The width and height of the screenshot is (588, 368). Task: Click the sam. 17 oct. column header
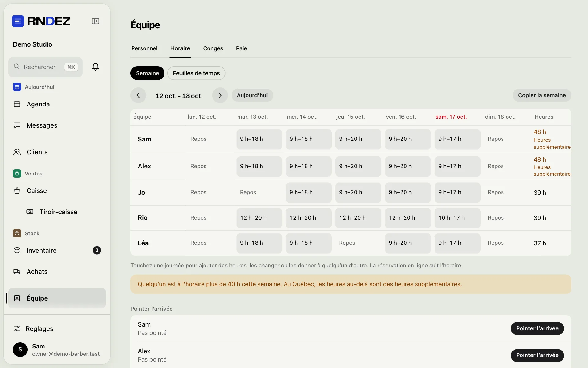click(451, 117)
